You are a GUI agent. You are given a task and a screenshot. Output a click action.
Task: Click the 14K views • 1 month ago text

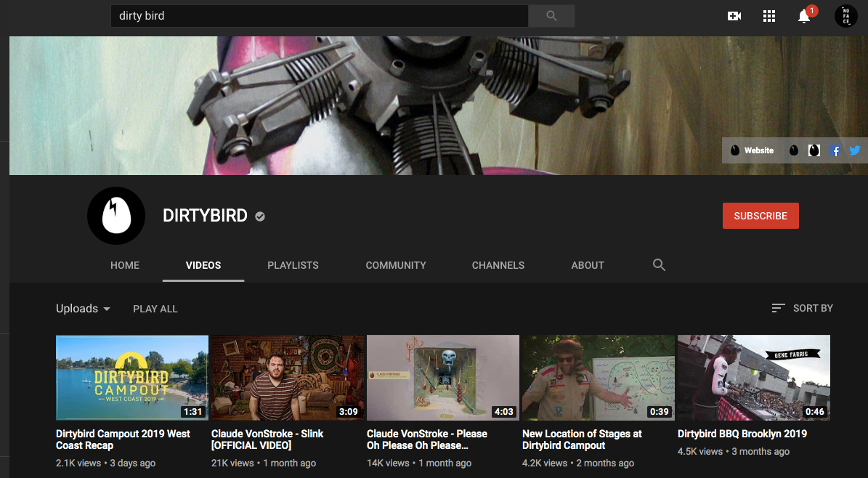click(419, 463)
